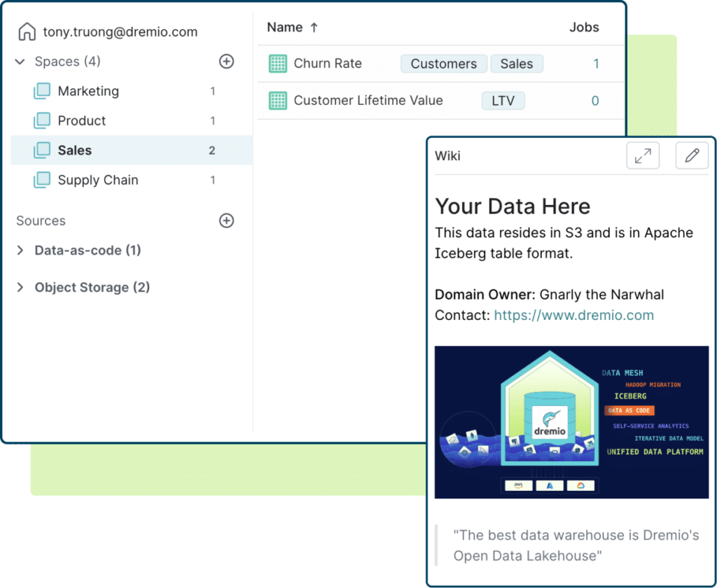The height and width of the screenshot is (588, 717).
Task: Click the Spaces (4) section label
Action: pyautogui.click(x=68, y=62)
